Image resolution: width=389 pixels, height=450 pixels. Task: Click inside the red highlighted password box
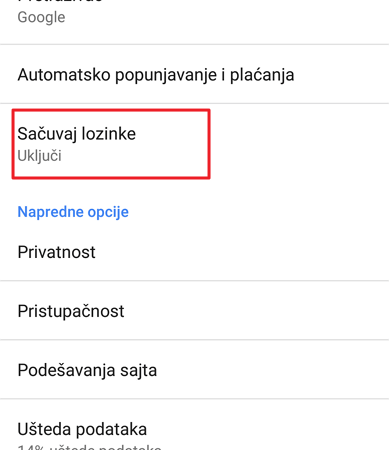[111, 144]
